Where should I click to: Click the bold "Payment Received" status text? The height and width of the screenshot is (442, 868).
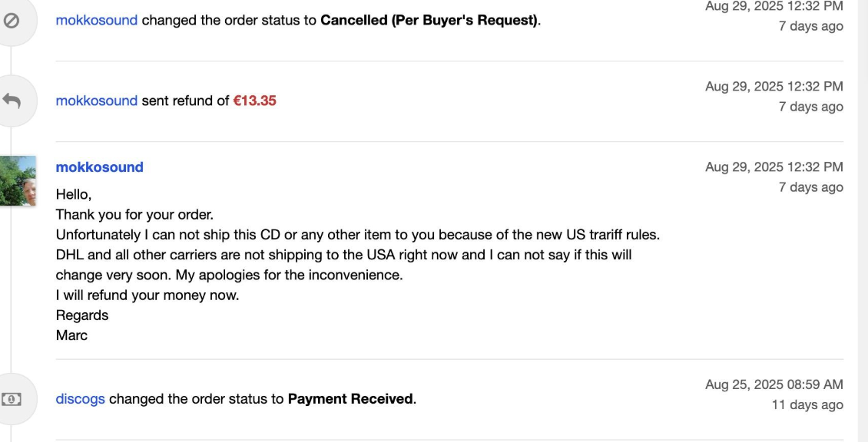pyautogui.click(x=350, y=399)
